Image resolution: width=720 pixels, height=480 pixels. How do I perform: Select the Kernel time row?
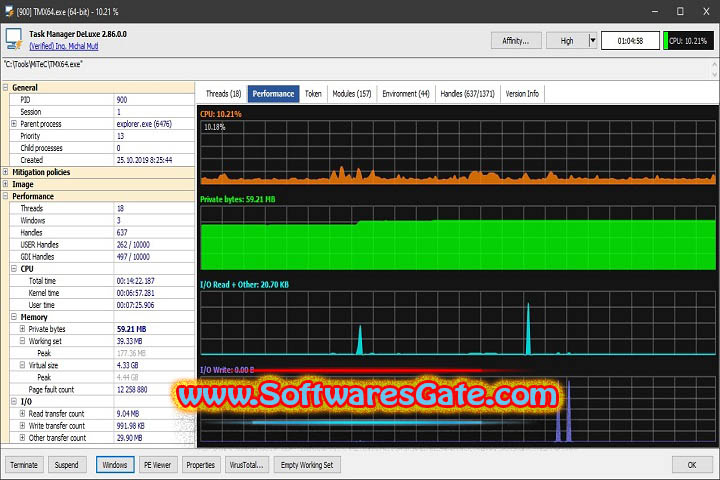pyautogui.click(x=102, y=293)
